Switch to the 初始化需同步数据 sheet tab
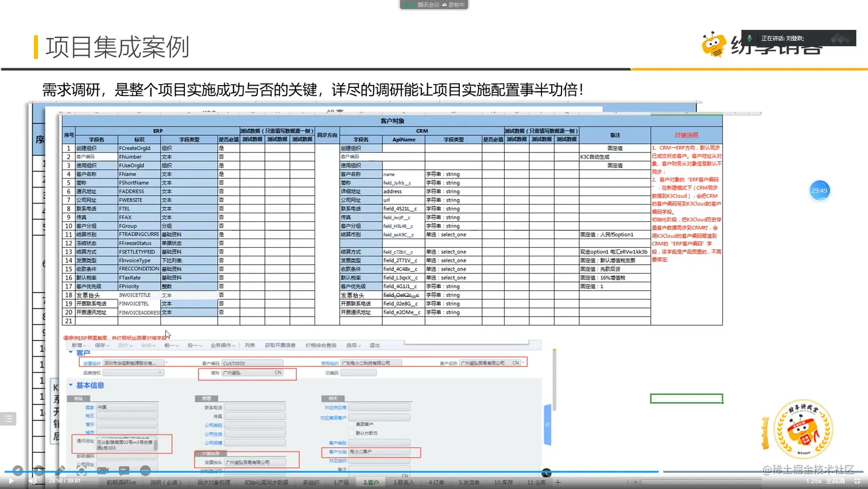Image resolution: width=868 pixels, height=489 pixels. pyautogui.click(x=266, y=482)
